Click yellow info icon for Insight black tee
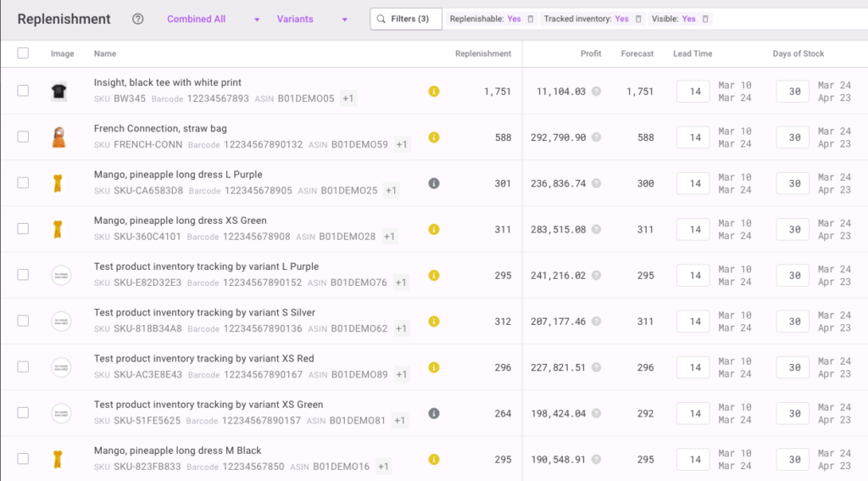The width and height of the screenshot is (868, 481). pos(434,92)
